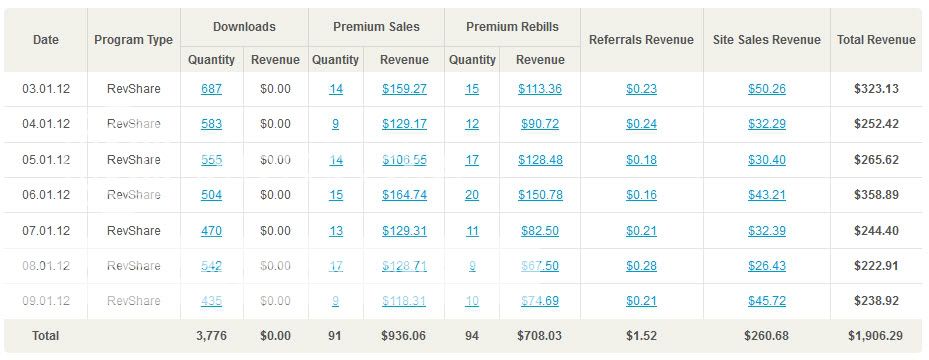The height and width of the screenshot is (360, 929).
Task: Click premium sales revenue $159.27
Action: 404,89
